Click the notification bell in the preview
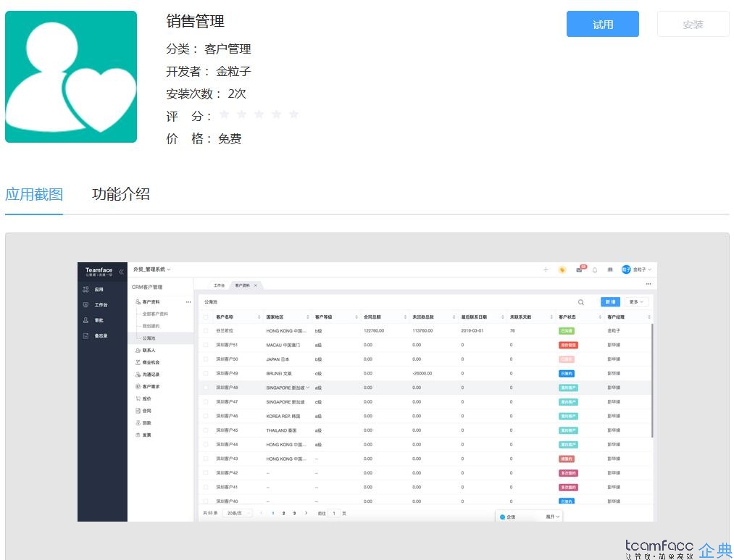 [594, 269]
